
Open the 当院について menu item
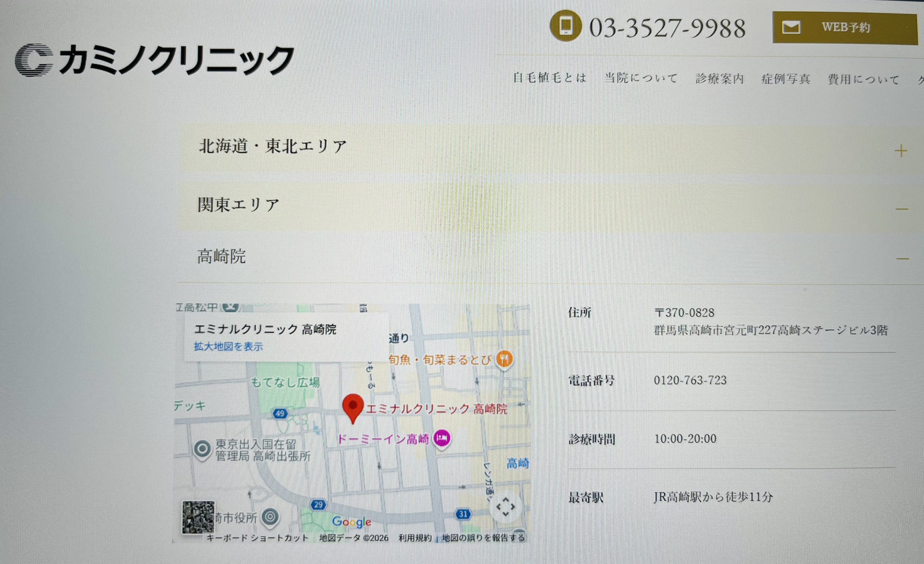click(x=641, y=78)
